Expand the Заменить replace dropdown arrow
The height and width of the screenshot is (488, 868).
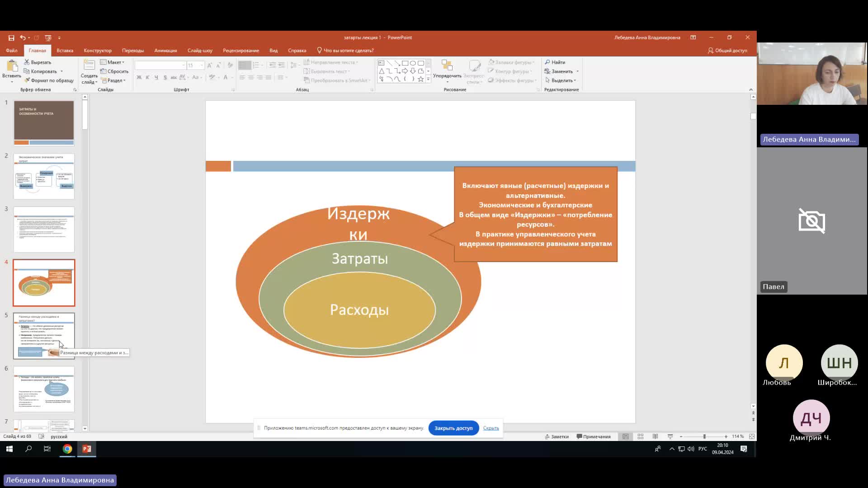click(577, 71)
